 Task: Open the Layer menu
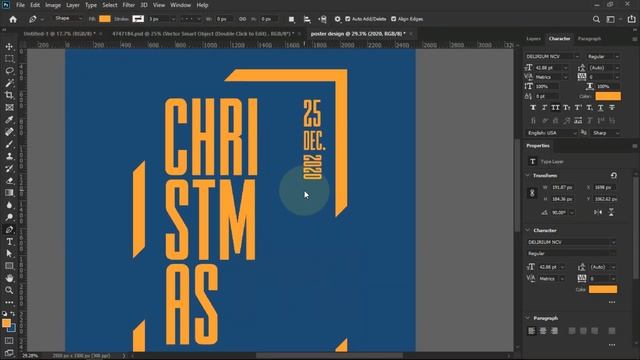[73, 5]
